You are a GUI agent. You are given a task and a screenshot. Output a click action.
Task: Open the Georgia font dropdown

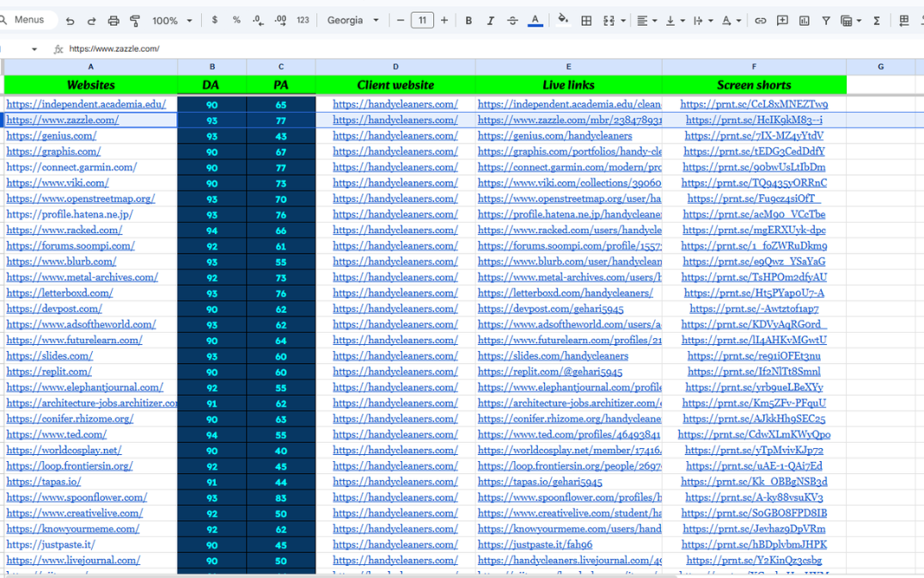(x=352, y=21)
